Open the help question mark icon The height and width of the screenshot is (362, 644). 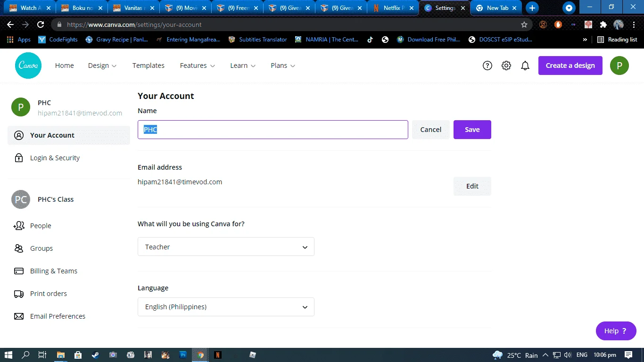click(487, 66)
